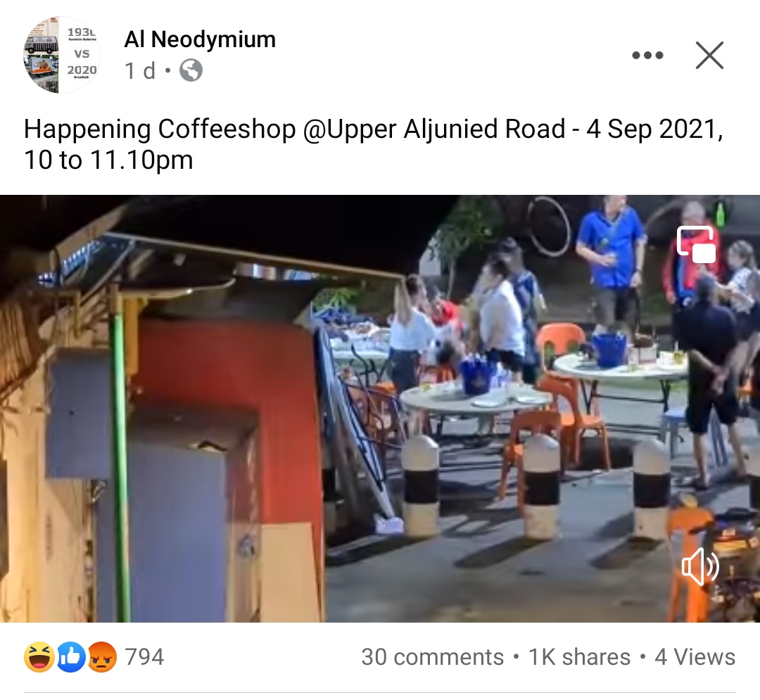This screenshot has height=700, width=760.
Task: Open the 30 comments section
Action: coord(432,657)
